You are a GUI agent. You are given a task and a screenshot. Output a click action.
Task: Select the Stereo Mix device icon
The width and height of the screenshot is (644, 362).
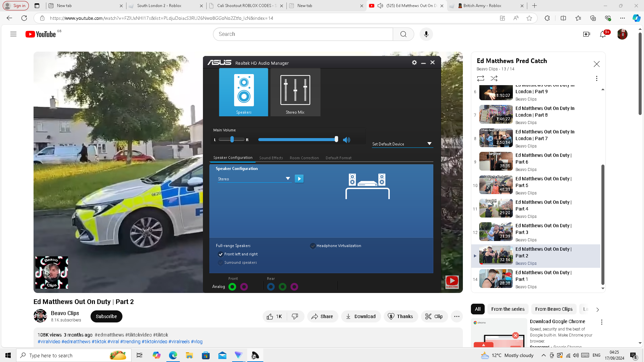pos(295,92)
